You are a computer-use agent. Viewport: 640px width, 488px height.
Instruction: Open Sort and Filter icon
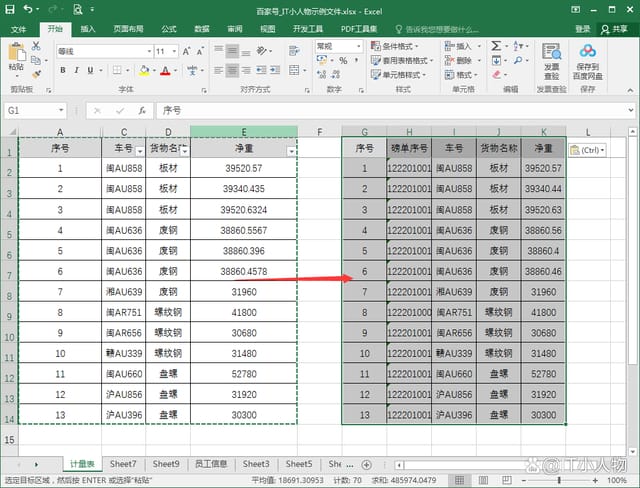pos(518,46)
